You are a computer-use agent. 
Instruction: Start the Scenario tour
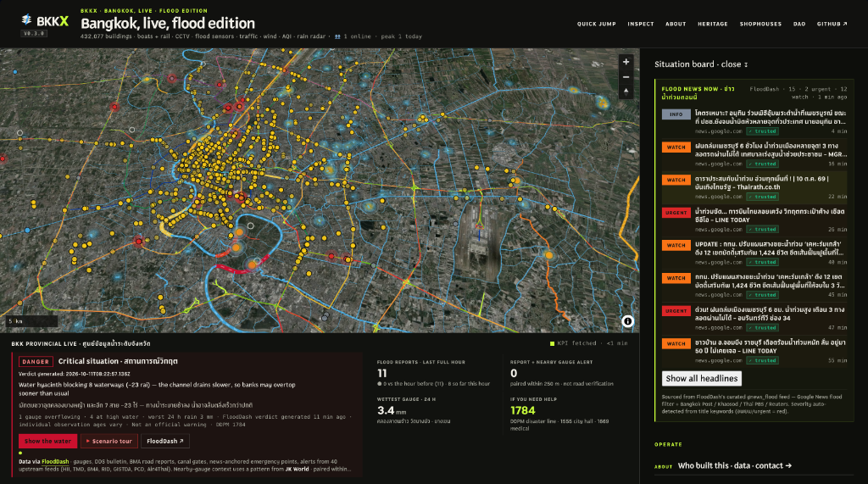click(109, 442)
